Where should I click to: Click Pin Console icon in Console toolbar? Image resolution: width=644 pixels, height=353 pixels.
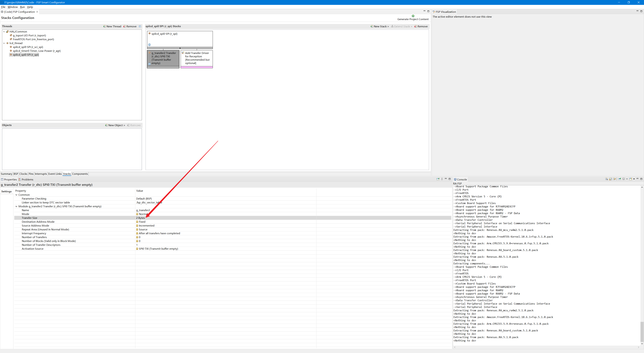point(620,179)
